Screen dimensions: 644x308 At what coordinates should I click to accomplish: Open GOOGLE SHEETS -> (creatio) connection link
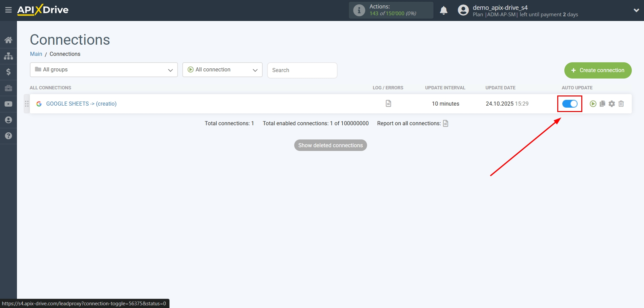point(81,104)
